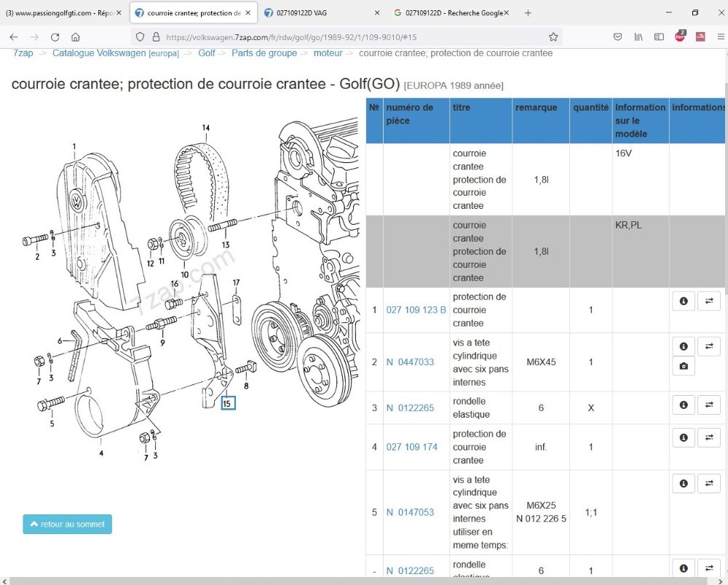Viewport: 728px width, 585px height.
Task: Click callout number 16 on the diagram
Action: [x=175, y=284]
